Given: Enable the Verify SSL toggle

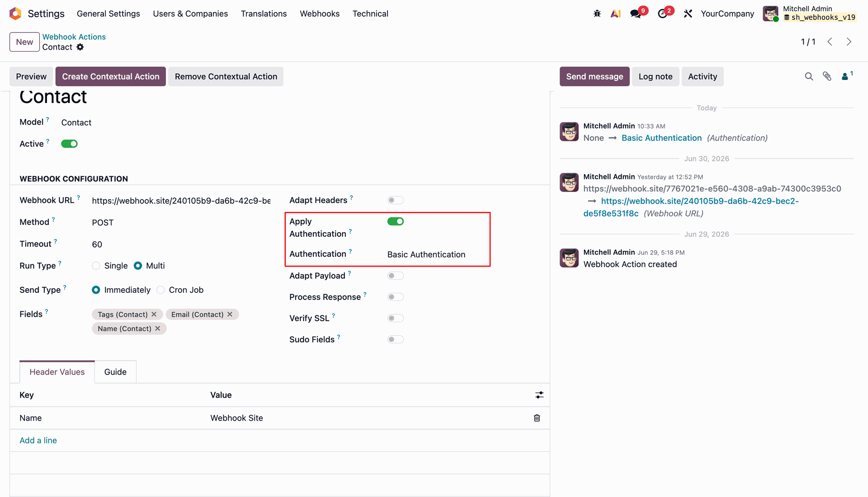Looking at the screenshot, I should [395, 318].
